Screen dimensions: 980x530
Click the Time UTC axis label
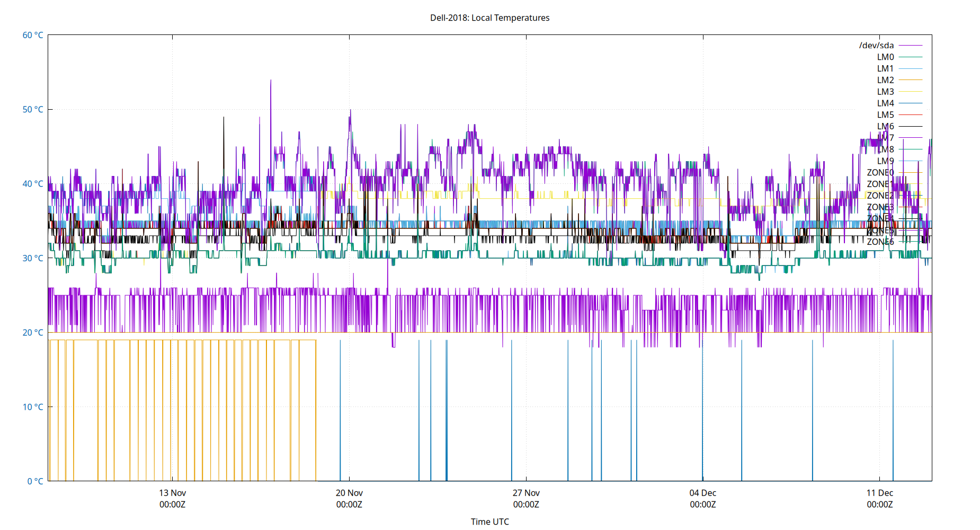click(x=490, y=522)
